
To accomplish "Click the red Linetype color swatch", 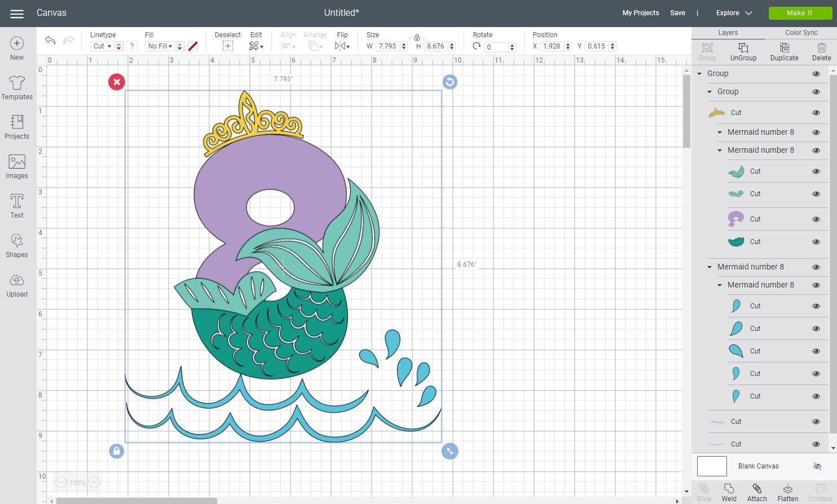I will pos(193,46).
